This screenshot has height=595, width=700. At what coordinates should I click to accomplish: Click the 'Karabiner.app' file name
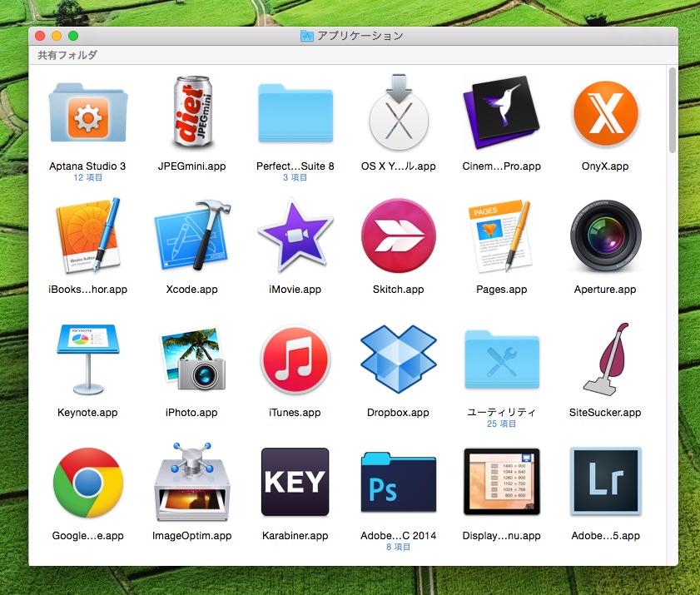pyautogui.click(x=295, y=536)
